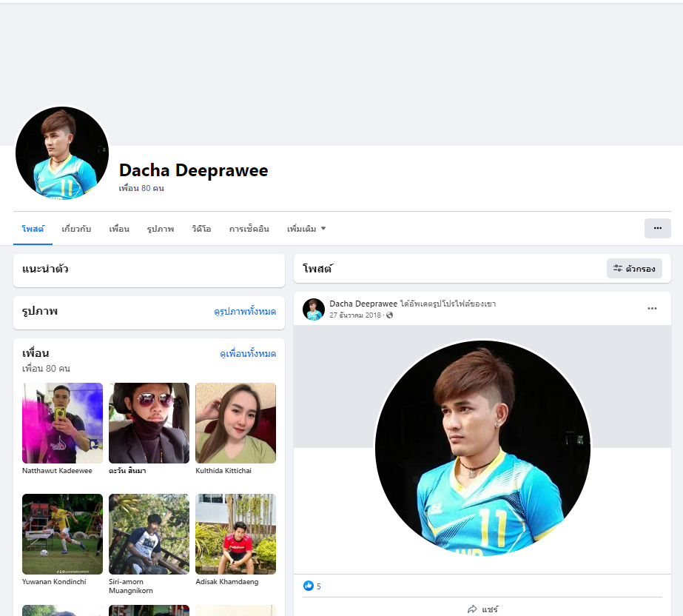The height and width of the screenshot is (616, 683).
Task: Open the updated profile photo in post
Action: coord(482,448)
